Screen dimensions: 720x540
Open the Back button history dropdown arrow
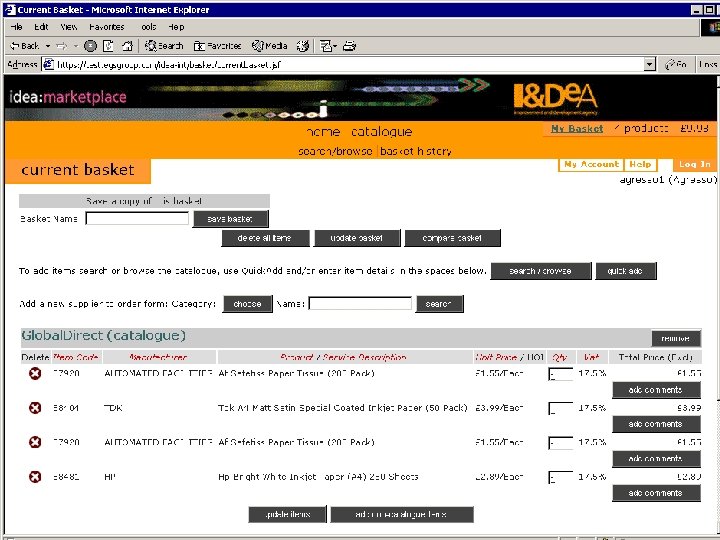tap(48, 46)
